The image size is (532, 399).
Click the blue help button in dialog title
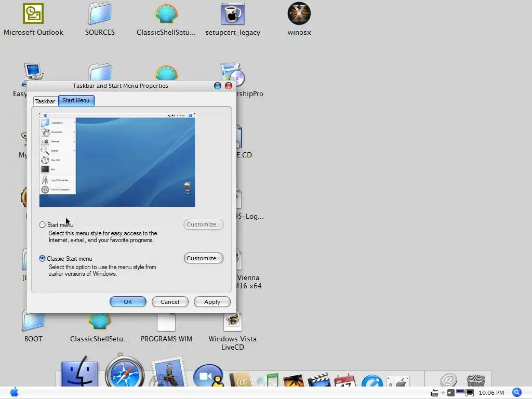pos(218,86)
